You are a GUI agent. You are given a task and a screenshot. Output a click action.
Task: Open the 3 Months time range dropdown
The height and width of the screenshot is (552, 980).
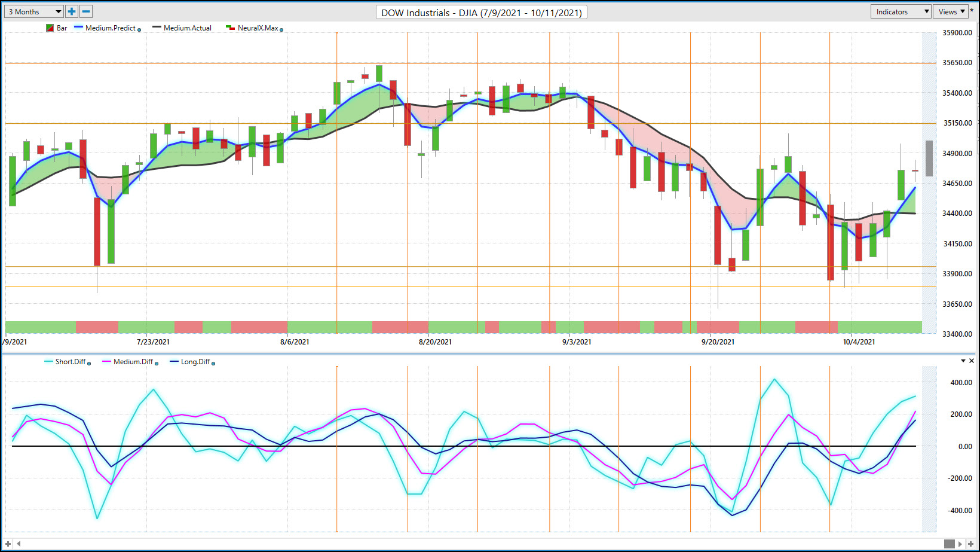click(x=33, y=11)
